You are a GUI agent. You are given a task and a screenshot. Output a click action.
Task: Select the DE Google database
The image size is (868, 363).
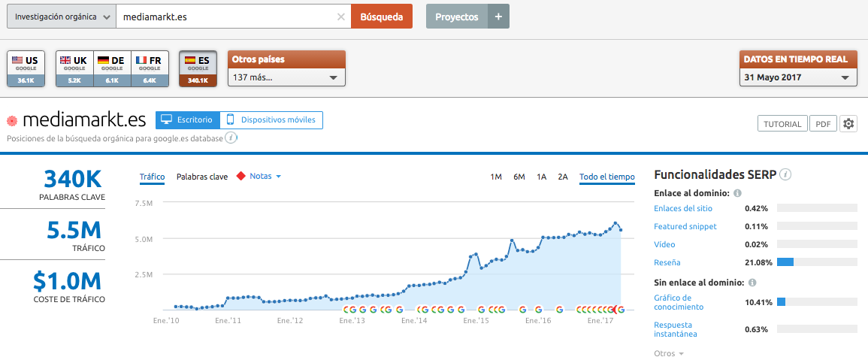pos(112,68)
